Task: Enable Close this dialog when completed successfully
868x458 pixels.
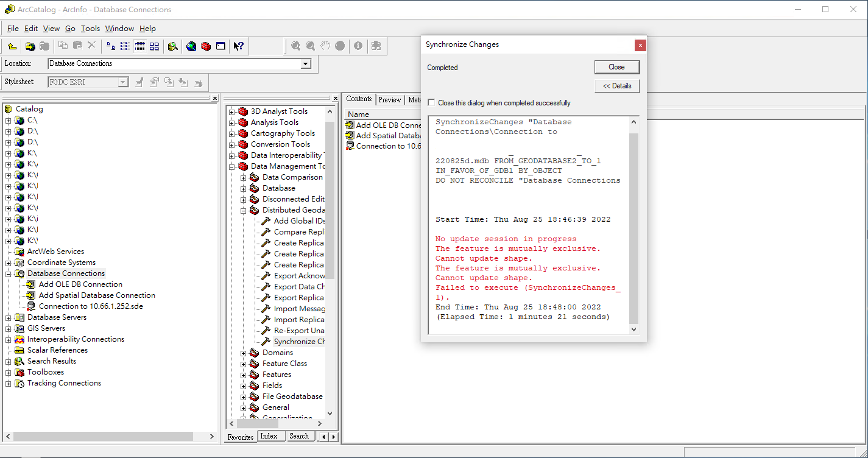Action: pos(431,103)
